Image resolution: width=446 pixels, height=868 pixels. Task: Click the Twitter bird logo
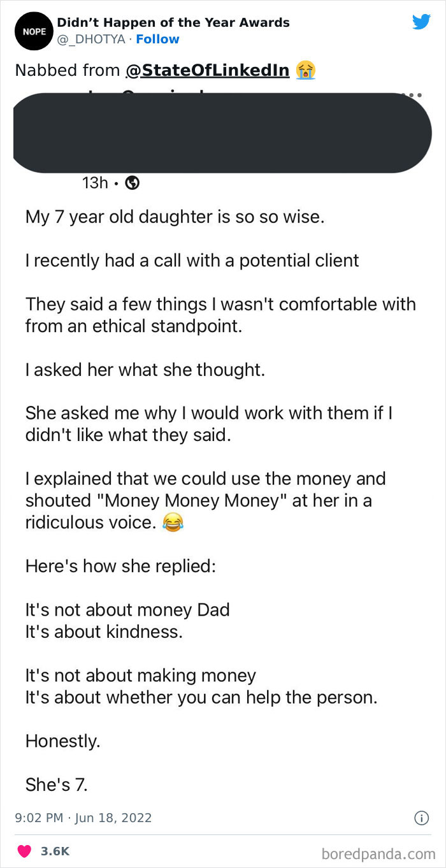[x=421, y=22]
